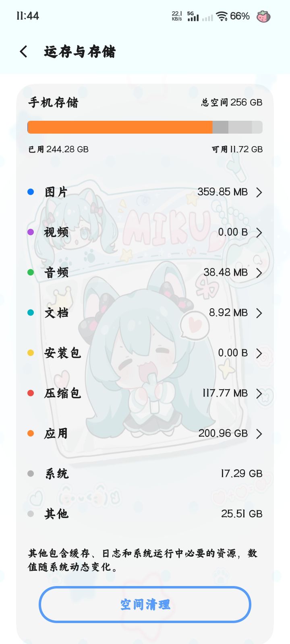This screenshot has width=290, height=644.
Task: Open 压缩包 details with its chevron
Action: click(259, 394)
